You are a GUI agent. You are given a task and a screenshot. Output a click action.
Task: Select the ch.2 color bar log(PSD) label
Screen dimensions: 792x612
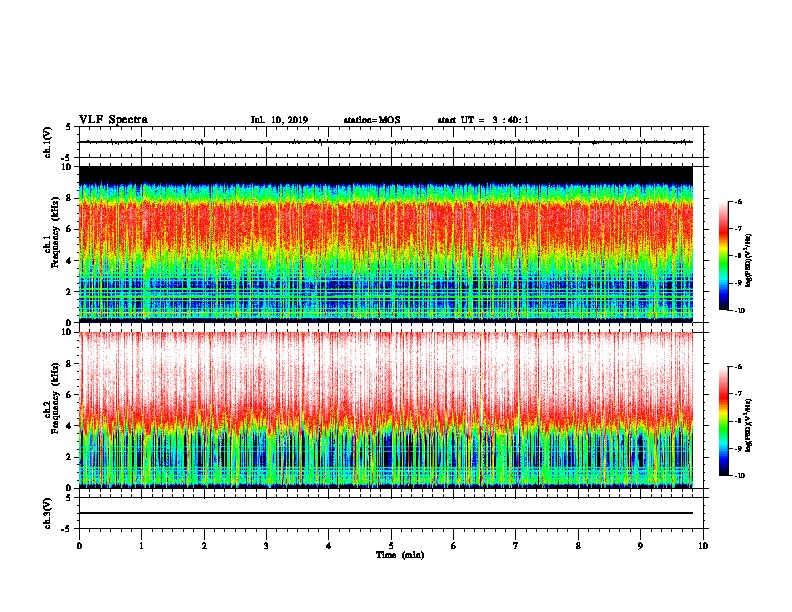[x=748, y=425]
